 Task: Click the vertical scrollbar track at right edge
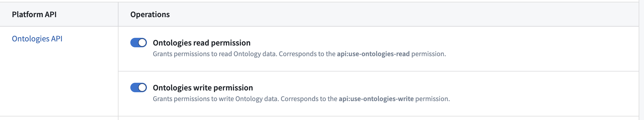641,59
